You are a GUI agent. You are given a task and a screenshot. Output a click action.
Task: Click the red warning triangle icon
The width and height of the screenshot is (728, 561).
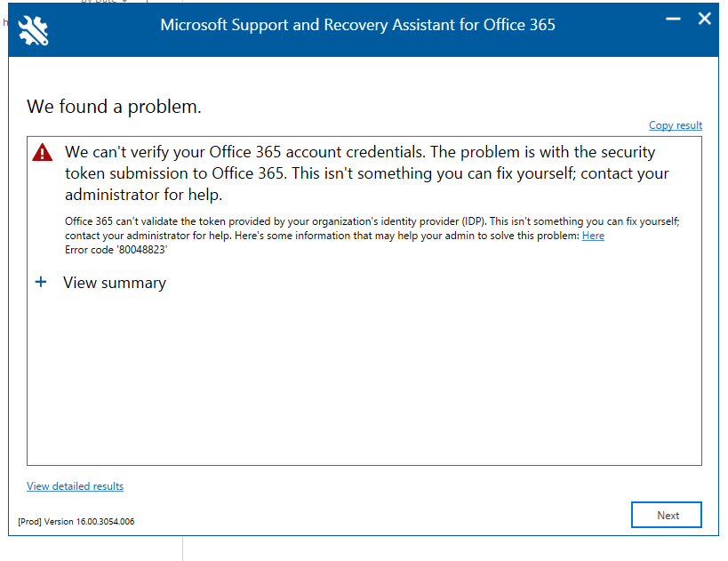pos(42,154)
